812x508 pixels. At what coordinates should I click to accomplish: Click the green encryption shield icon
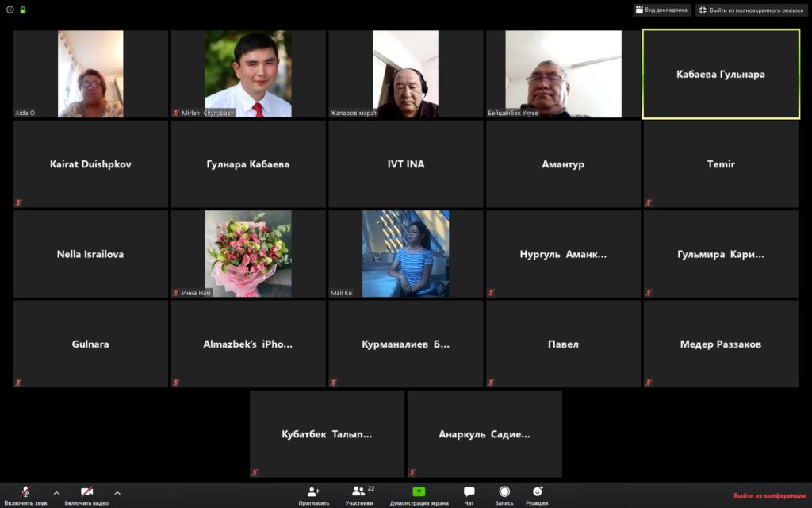click(23, 10)
